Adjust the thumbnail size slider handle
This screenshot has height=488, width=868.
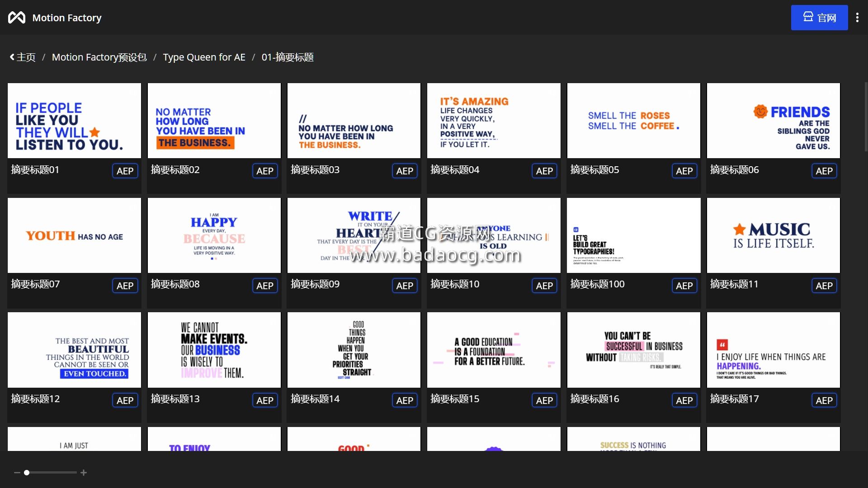pyautogui.click(x=27, y=473)
